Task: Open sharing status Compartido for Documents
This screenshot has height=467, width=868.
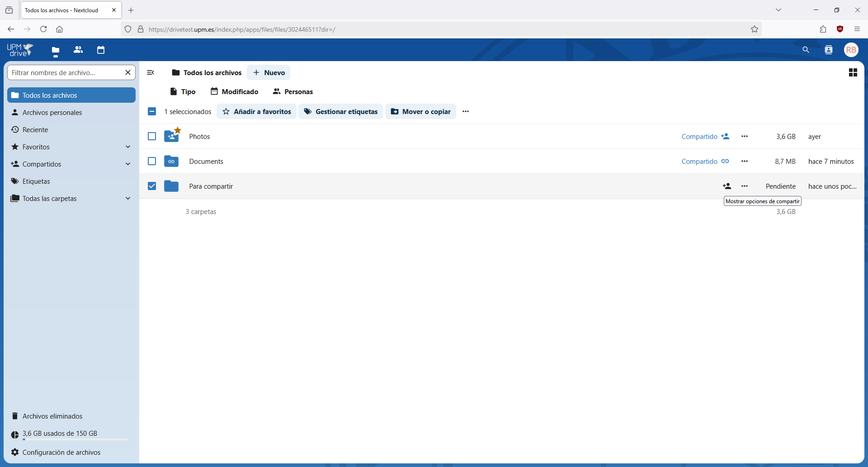Action: click(706, 161)
